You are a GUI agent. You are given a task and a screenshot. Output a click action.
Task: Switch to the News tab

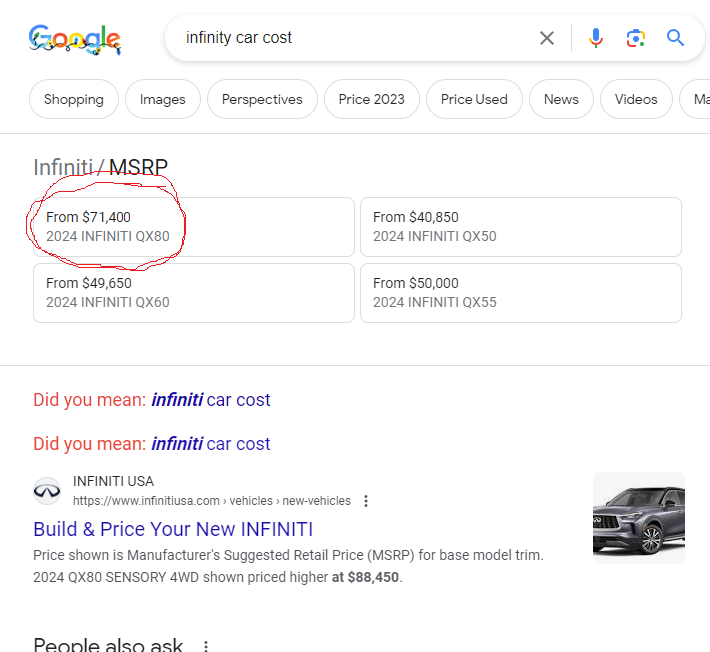click(561, 99)
